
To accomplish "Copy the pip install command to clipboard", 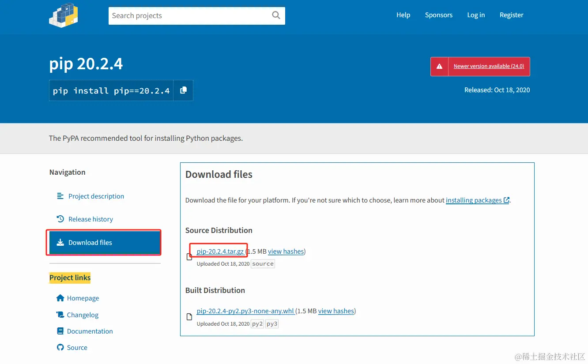I will pyautogui.click(x=183, y=90).
